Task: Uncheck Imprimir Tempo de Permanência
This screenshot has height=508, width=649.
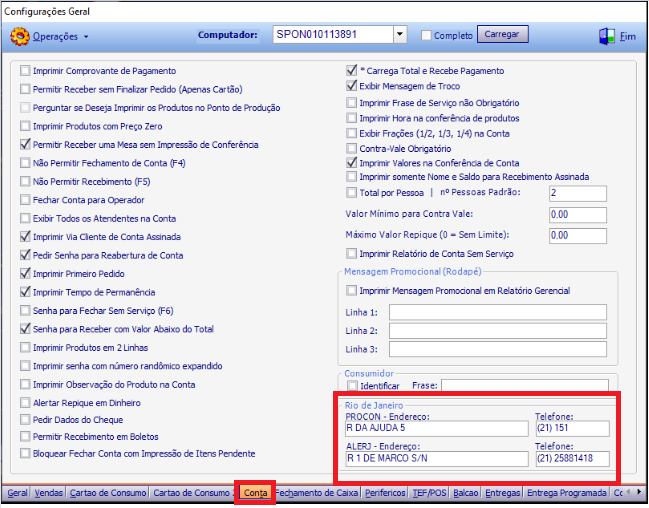Action: [x=25, y=292]
